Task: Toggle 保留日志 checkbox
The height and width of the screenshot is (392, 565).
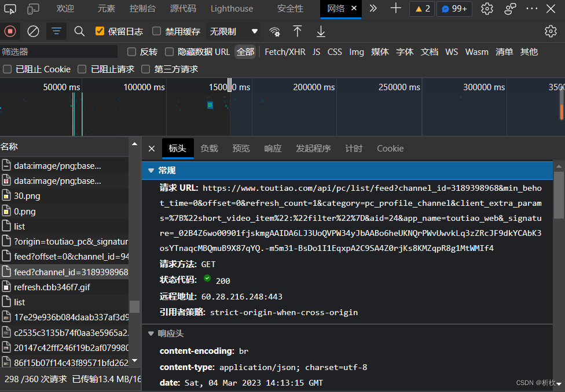Action: 100,31
